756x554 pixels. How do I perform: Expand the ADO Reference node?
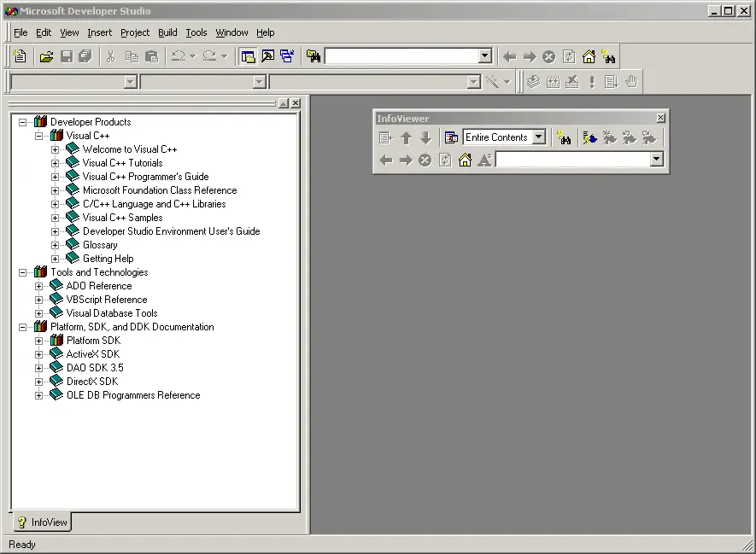click(38, 286)
